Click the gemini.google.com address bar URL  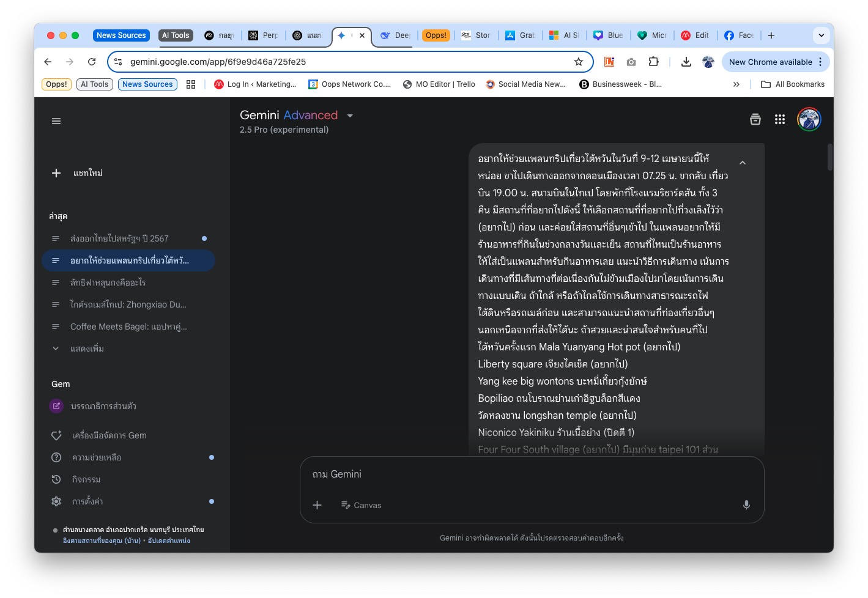click(x=218, y=62)
